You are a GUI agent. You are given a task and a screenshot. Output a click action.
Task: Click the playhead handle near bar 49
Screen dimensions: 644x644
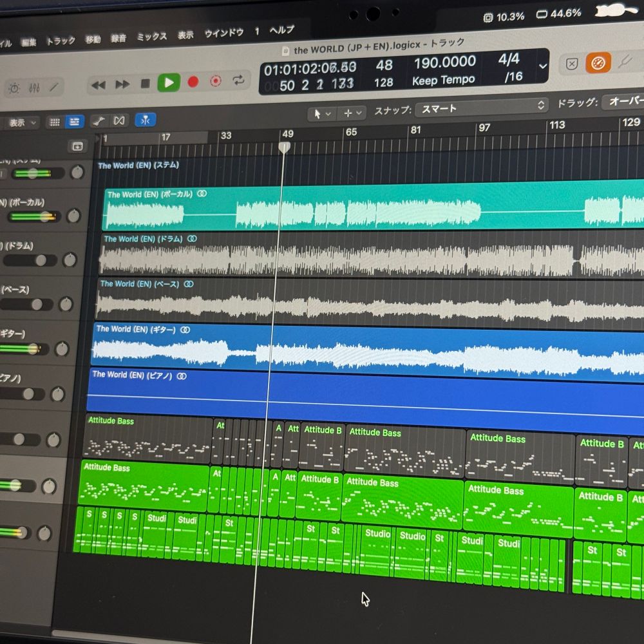[x=284, y=147]
